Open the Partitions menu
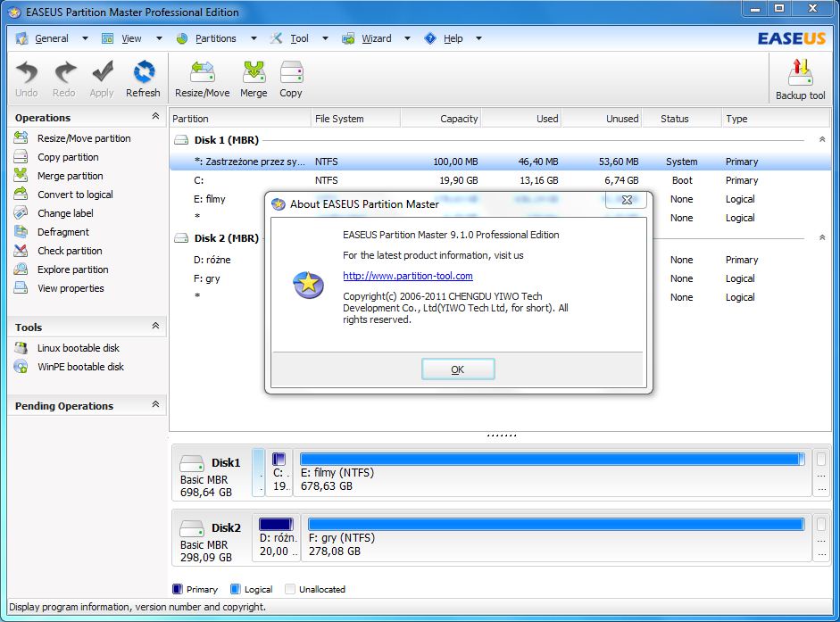Viewport: 840px width, 622px height. (x=215, y=38)
